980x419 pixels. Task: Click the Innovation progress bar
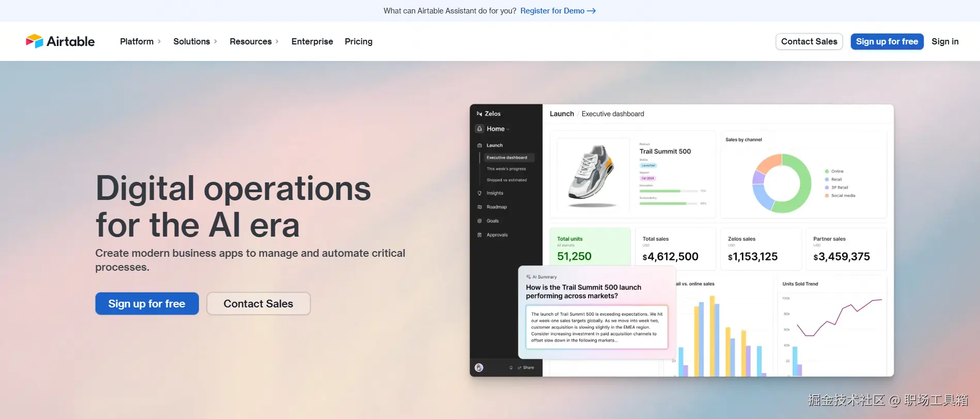(x=669, y=191)
